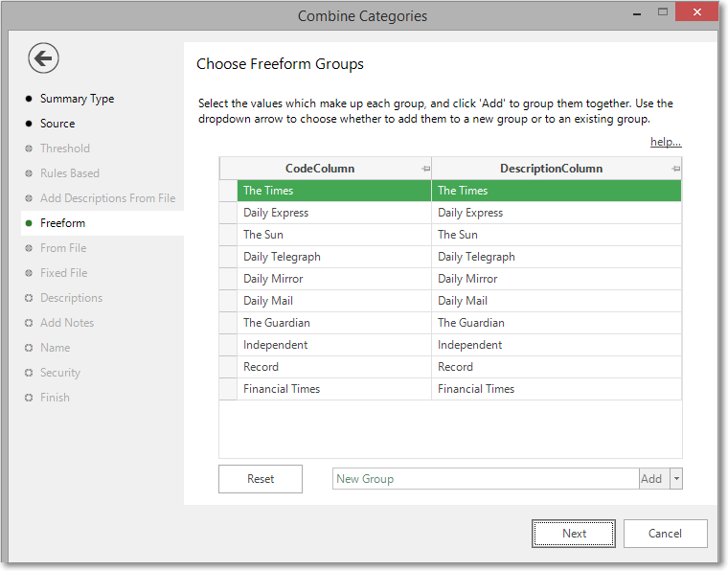Click The Times in DescriptionColumn
The image size is (728, 571).
557,191
